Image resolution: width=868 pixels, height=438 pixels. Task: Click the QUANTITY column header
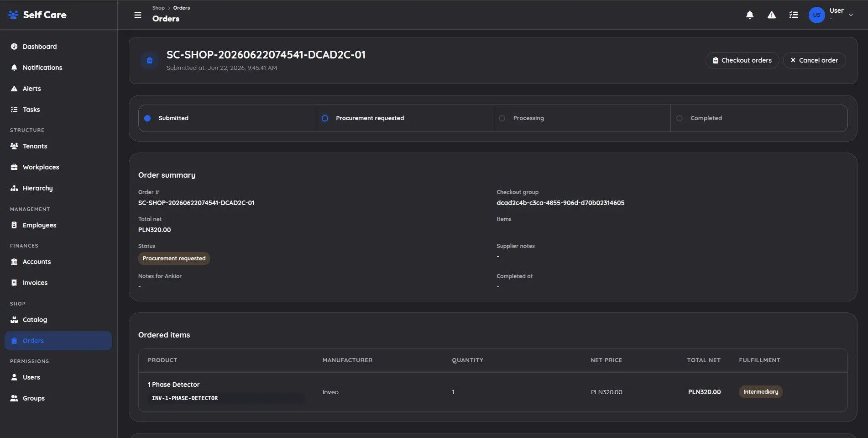click(x=467, y=360)
